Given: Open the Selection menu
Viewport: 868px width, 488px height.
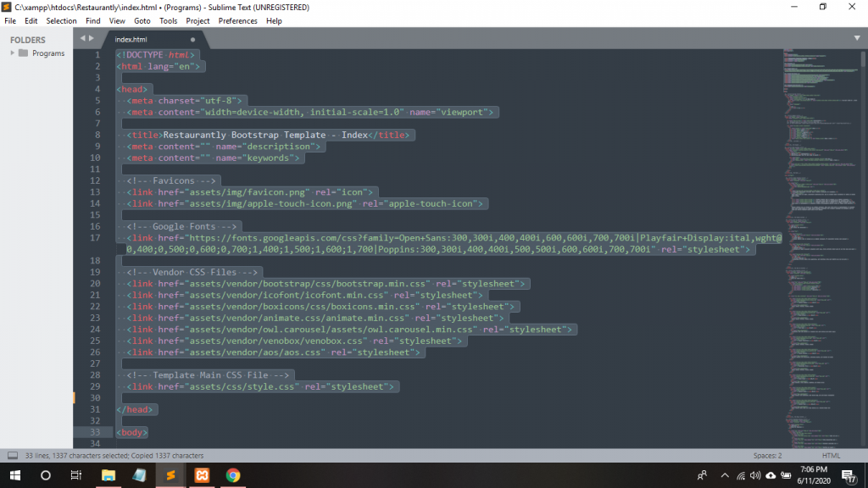Looking at the screenshot, I should [61, 20].
